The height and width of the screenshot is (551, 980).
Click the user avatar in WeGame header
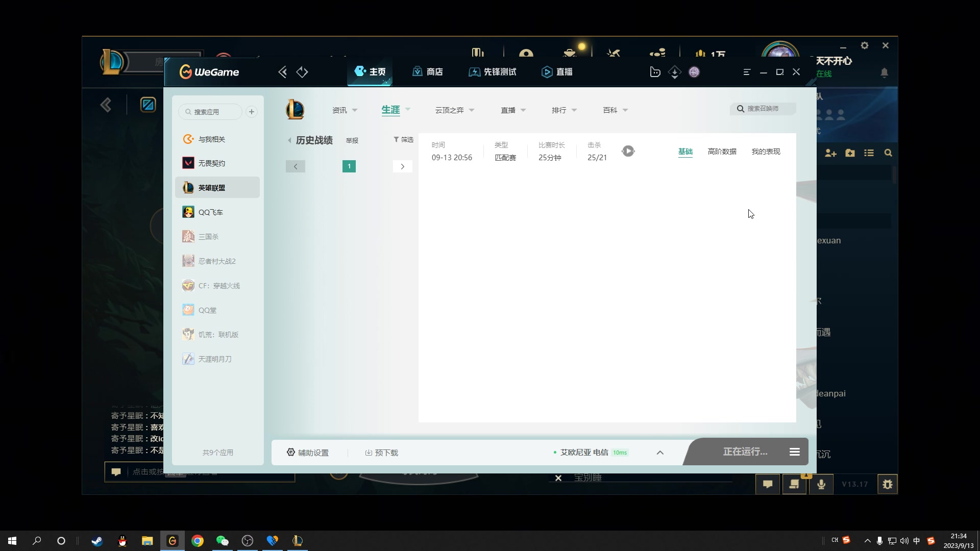[694, 72]
